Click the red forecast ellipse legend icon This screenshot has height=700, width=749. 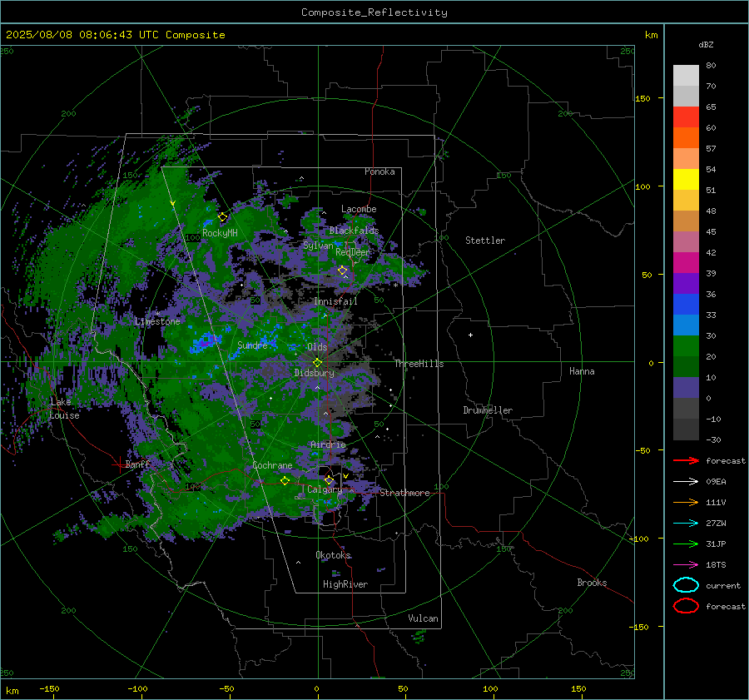click(x=686, y=606)
